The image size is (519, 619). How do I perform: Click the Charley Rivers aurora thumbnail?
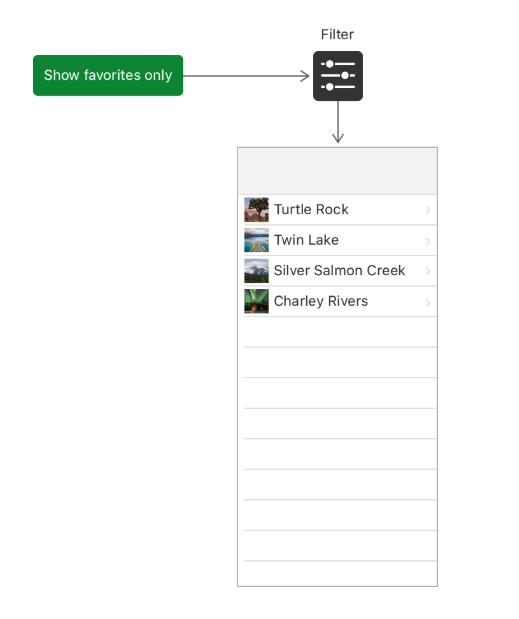click(257, 301)
